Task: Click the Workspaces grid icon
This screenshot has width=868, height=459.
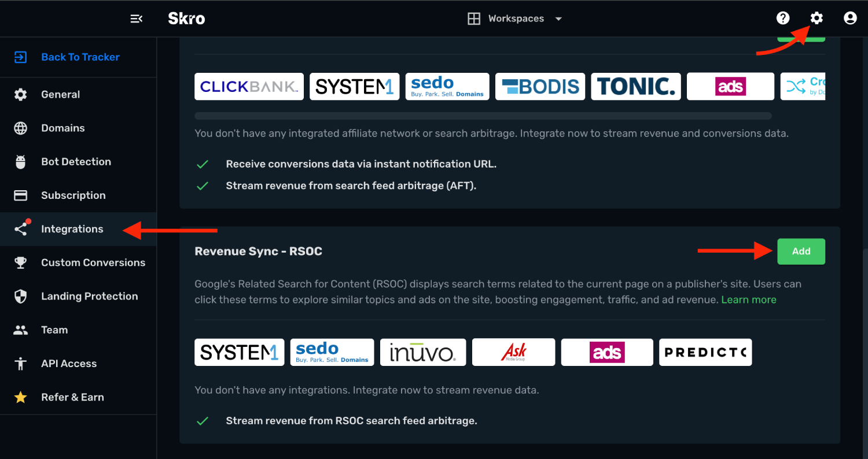Action: click(x=474, y=18)
